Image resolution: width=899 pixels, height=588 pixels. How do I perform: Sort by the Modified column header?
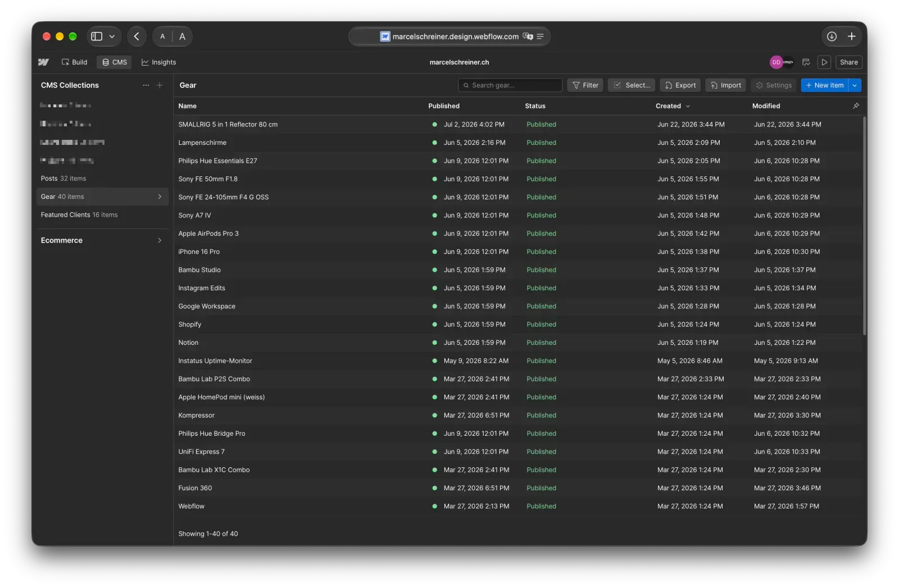click(x=766, y=106)
